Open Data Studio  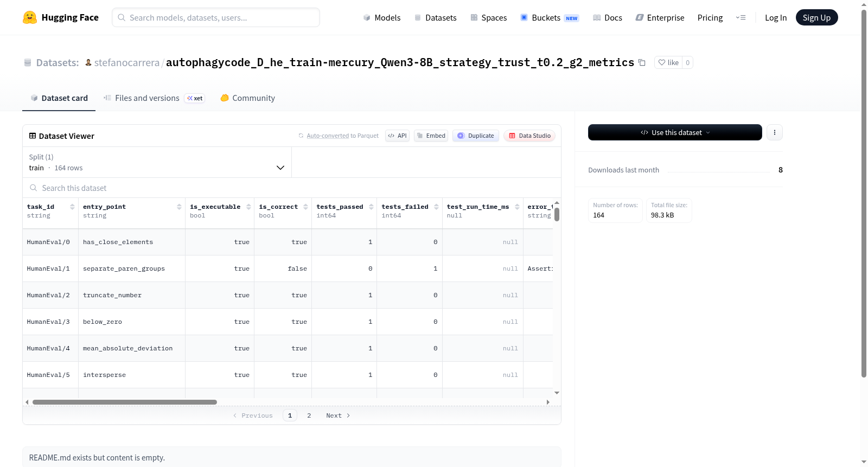(529, 136)
